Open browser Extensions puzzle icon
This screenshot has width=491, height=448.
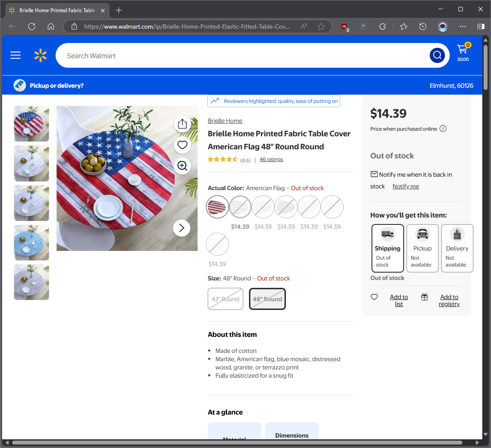(x=382, y=26)
